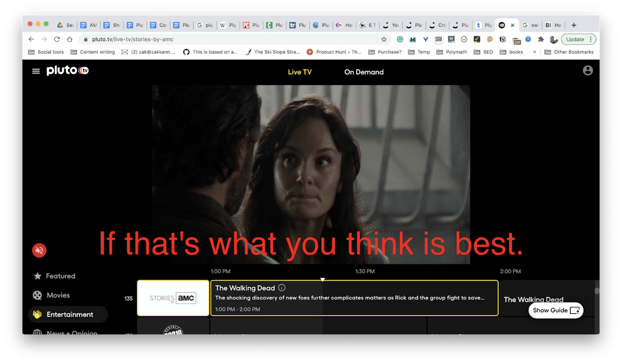The width and height of the screenshot is (622, 364).
Task: View site info via the padlock icon
Action: 85,39
